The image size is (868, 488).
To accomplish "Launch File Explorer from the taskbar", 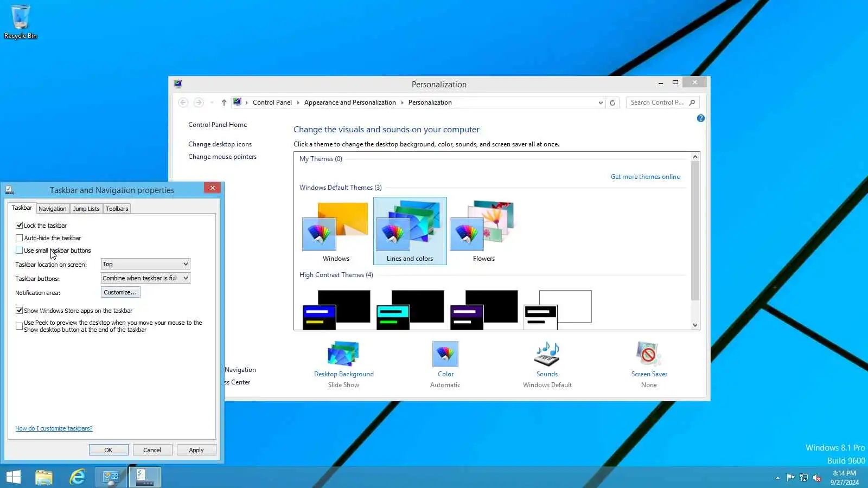I will coord(44,477).
